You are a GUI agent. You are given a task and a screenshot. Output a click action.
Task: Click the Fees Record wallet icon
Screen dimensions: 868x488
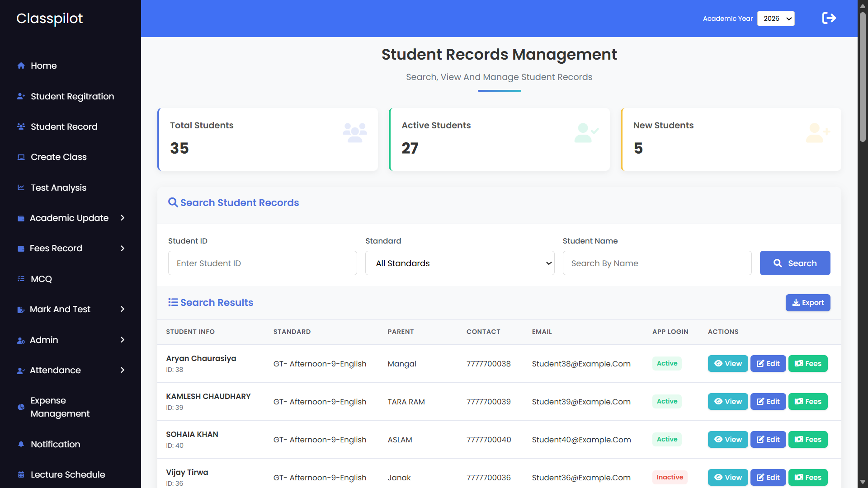pos(21,249)
